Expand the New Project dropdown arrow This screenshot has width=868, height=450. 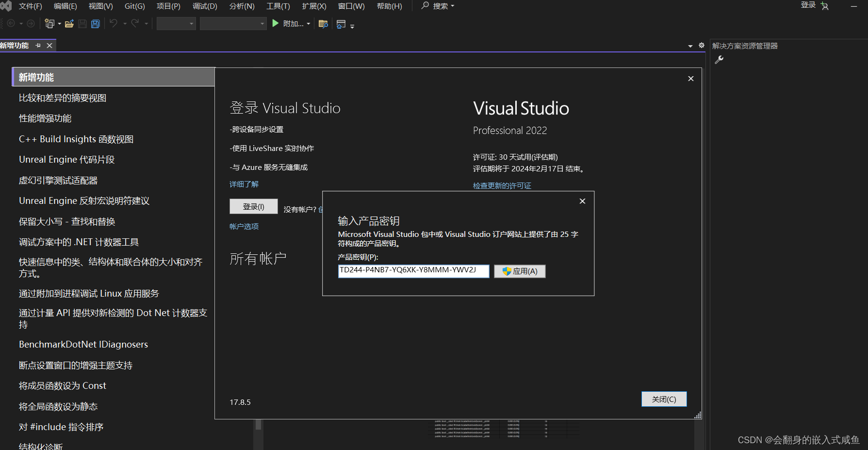tap(60, 24)
